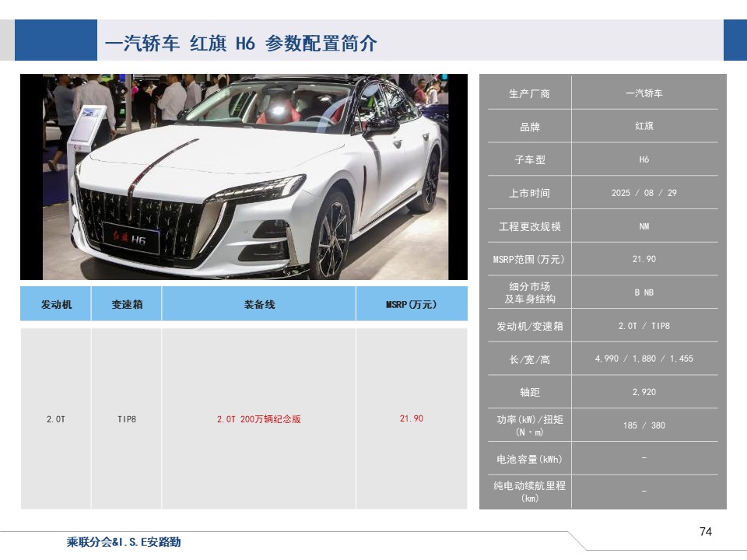The image size is (747, 560).
Task: Click the 发动机/变速箱 label
Action: (x=529, y=326)
